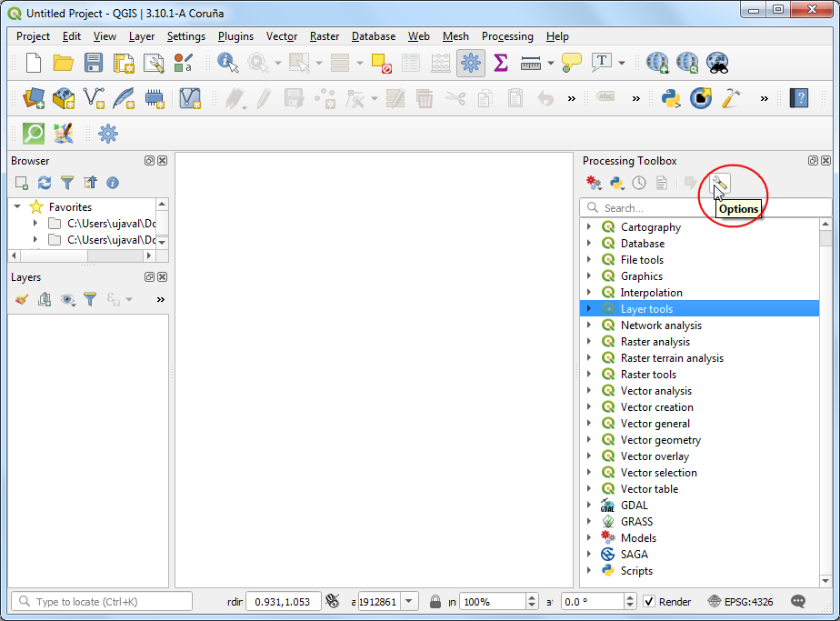Select the Measure Line ruler tool
840x621 pixels.
pos(530,64)
